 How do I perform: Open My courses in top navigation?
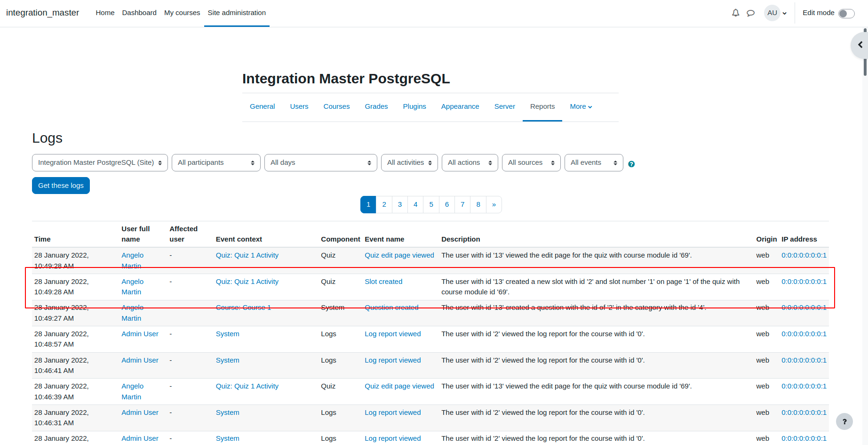[182, 13]
